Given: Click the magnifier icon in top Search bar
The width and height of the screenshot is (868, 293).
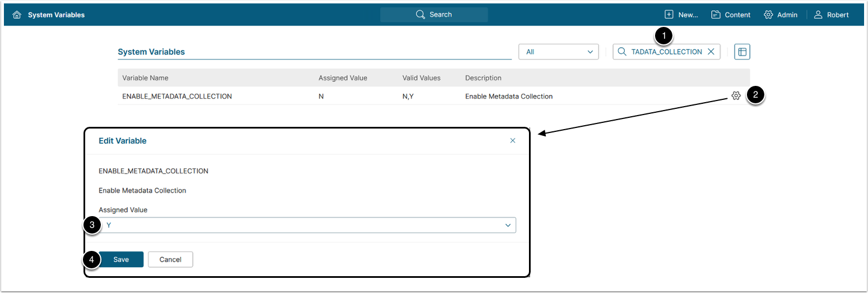Looking at the screenshot, I should [420, 15].
